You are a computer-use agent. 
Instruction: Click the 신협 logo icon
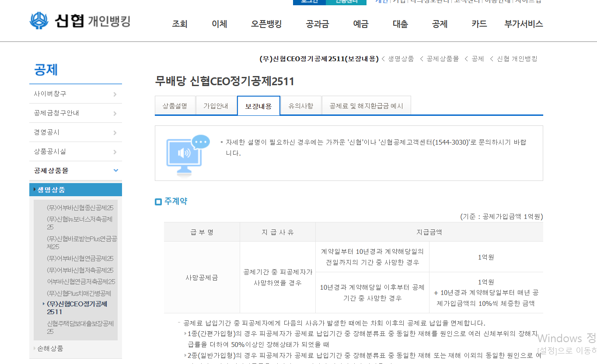point(39,21)
